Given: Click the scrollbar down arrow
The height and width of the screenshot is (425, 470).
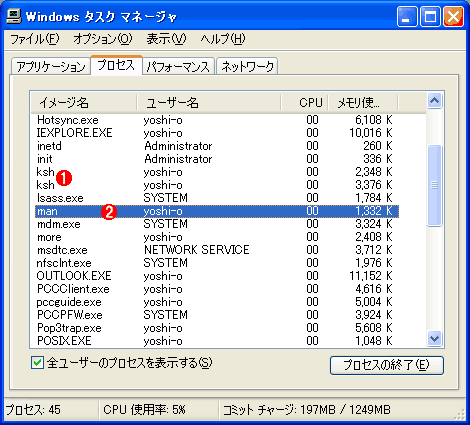Looking at the screenshot, I should (x=434, y=338).
